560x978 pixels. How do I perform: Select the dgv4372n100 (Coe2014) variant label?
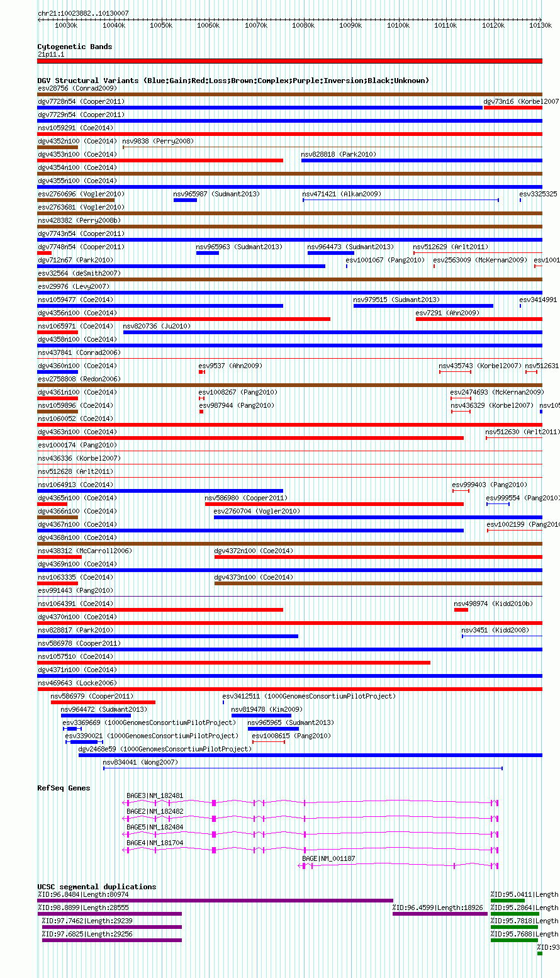(x=254, y=551)
